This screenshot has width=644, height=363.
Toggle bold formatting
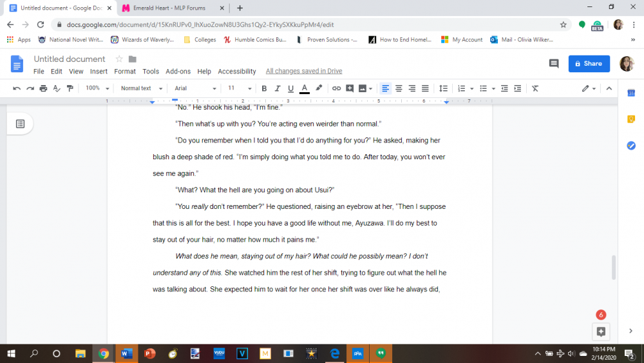264,88
